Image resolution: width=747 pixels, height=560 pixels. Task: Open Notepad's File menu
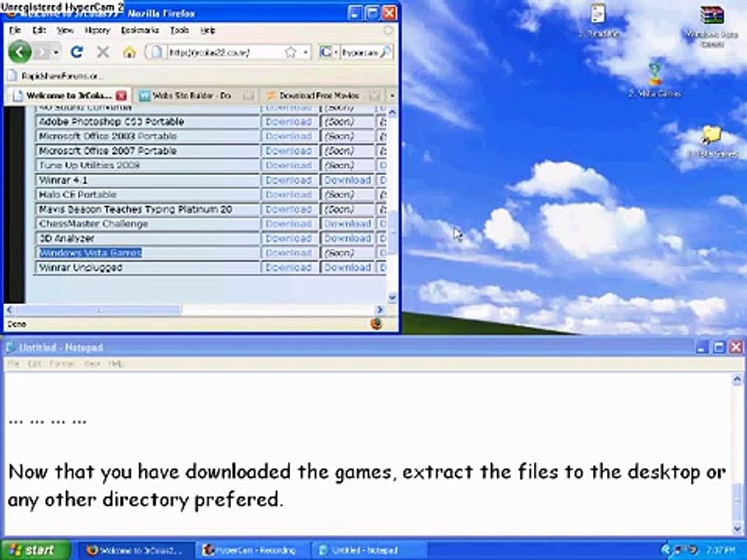click(x=13, y=364)
